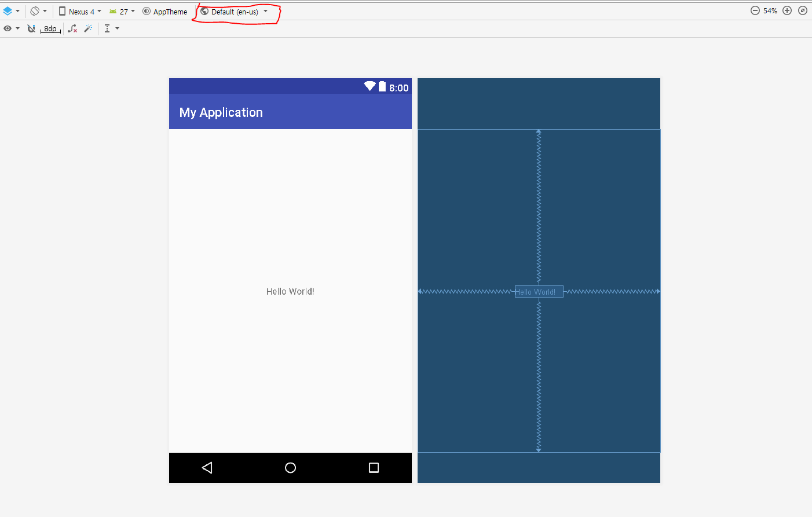Open the API level 27 dropdown

click(x=122, y=12)
